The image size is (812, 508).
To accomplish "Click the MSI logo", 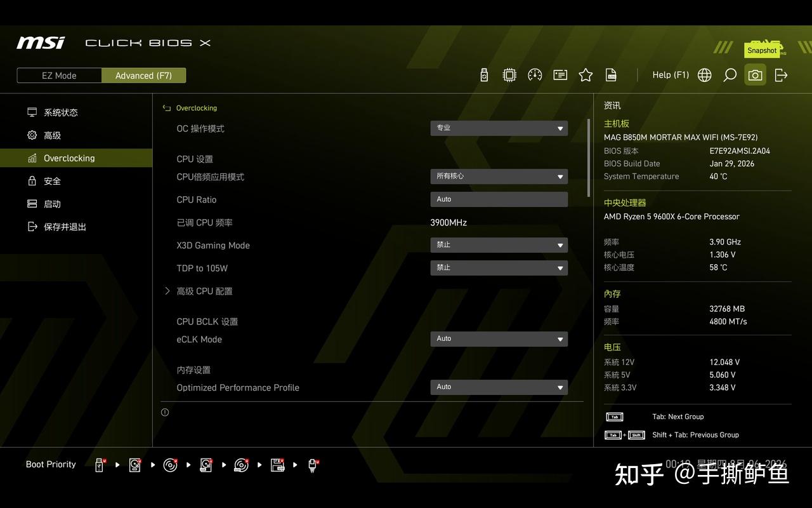I will click(41, 43).
